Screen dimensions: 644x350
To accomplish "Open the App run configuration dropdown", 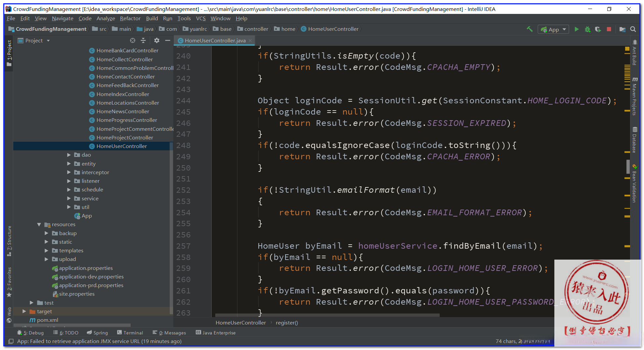I will click(553, 29).
